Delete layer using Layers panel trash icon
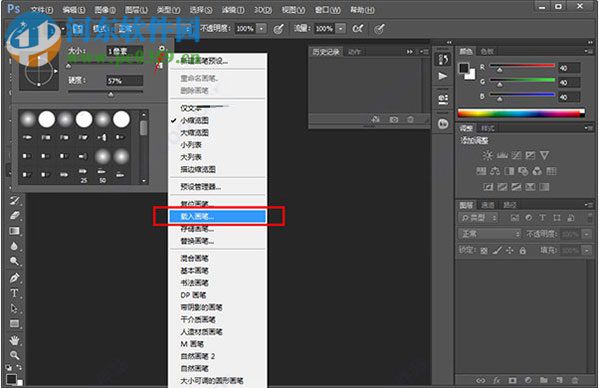This screenshot has width=600, height=388. [x=574, y=380]
